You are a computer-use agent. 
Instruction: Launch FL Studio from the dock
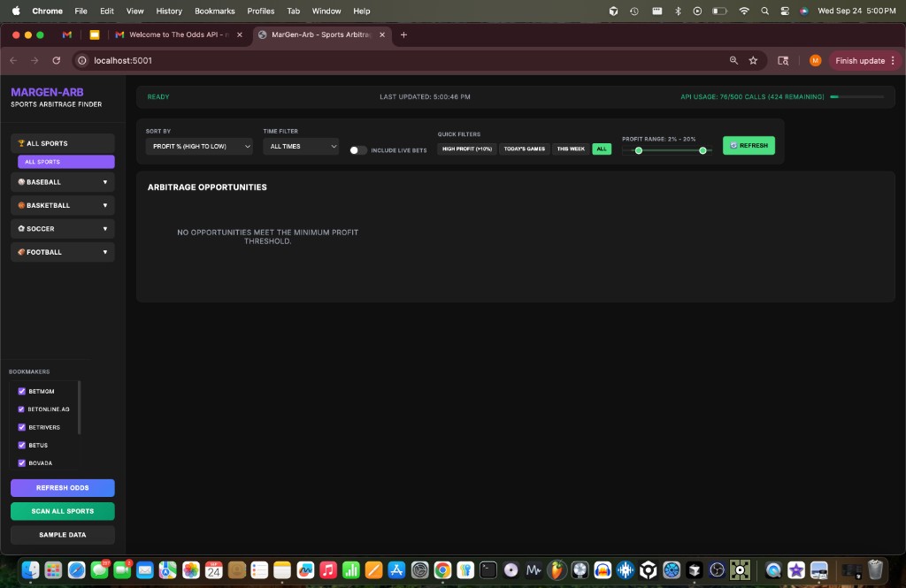pyautogui.click(x=557, y=570)
